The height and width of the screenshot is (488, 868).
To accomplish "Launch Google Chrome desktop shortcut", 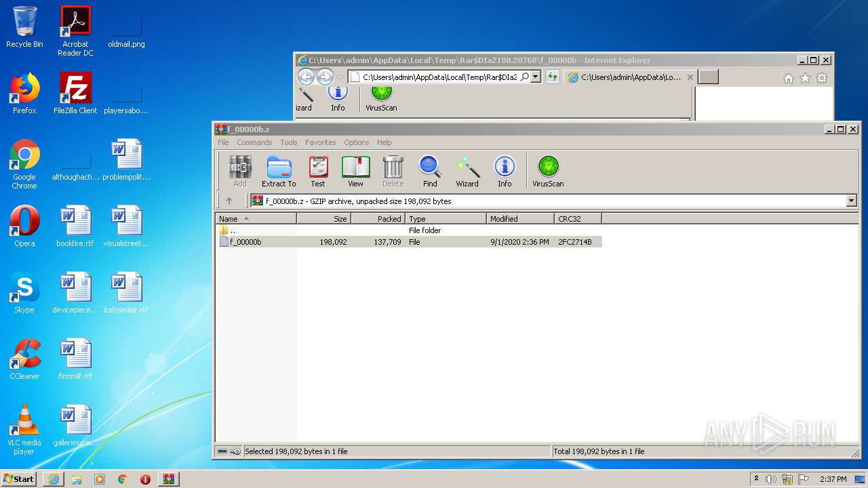I will pos(24,164).
